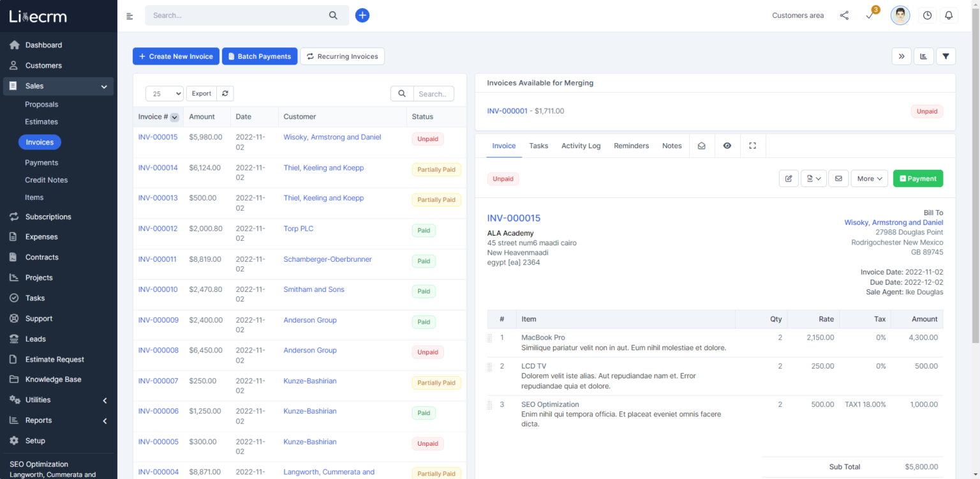Open the INV-000014 invoice link

pyautogui.click(x=158, y=168)
